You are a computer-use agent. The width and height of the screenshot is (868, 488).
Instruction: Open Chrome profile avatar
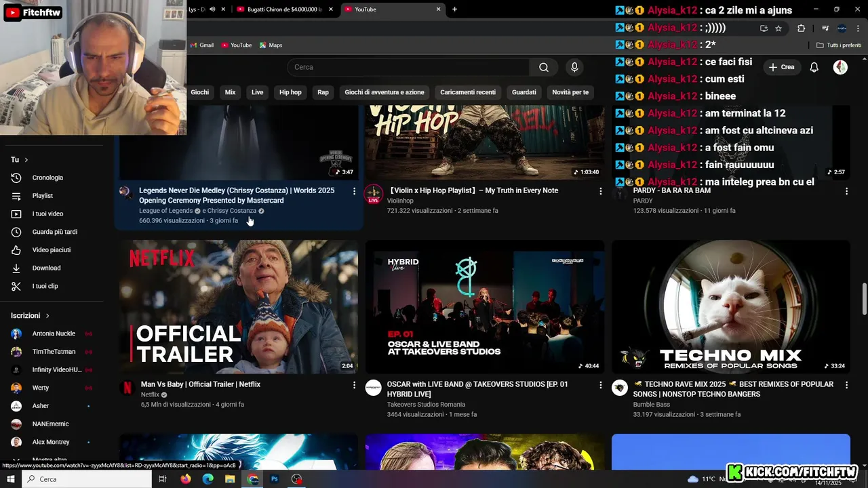click(842, 28)
